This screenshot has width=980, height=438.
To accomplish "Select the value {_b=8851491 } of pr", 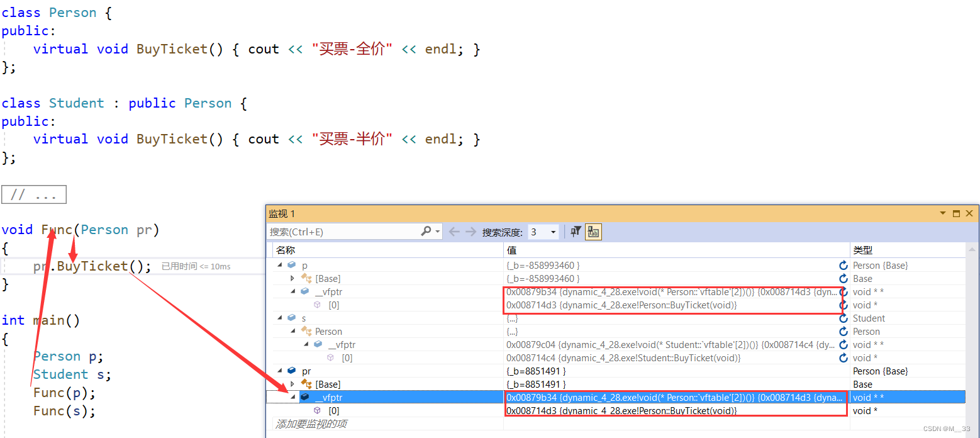I will point(536,371).
